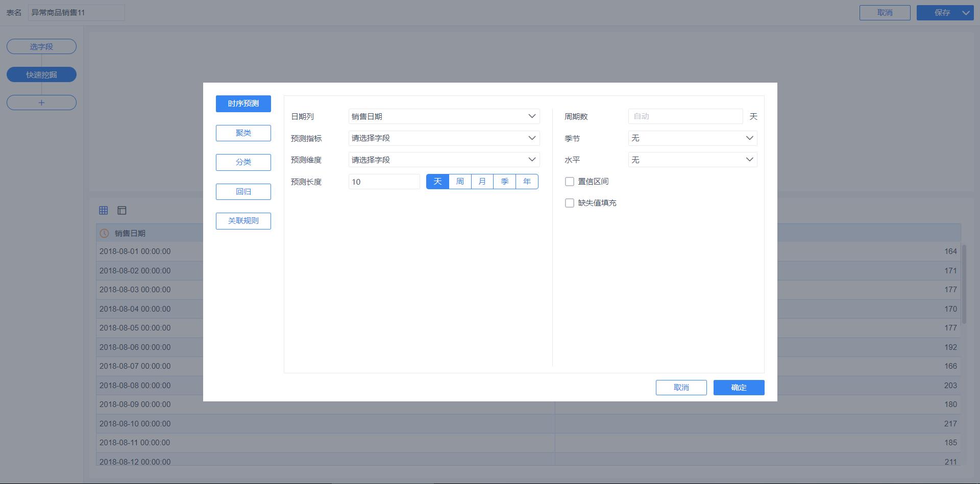Cancel the dialog with 取消
Viewport: 980px width, 484px height.
click(x=681, y=387)
